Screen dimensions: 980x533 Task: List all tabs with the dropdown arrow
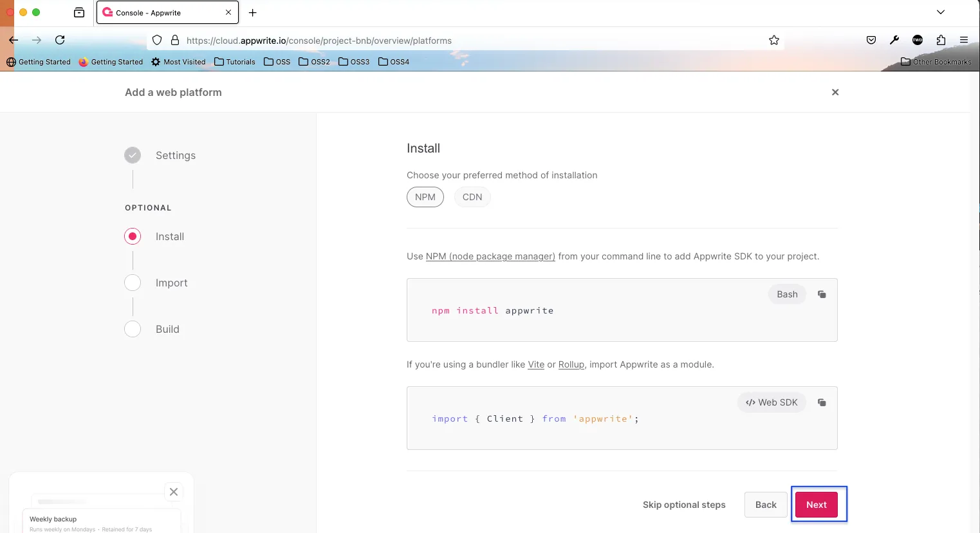pyautogui.click(x=941, y=12)
